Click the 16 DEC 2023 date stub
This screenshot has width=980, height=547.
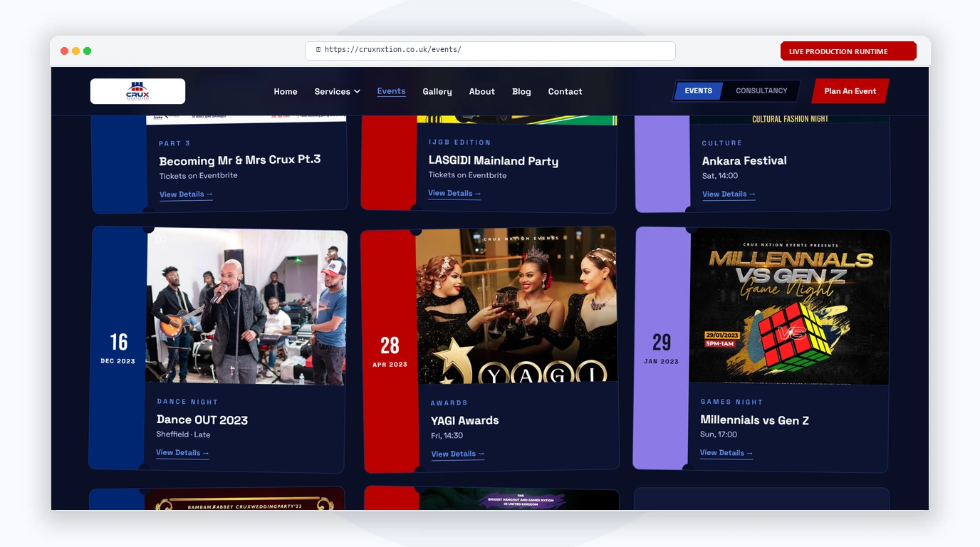pos(118,348)
